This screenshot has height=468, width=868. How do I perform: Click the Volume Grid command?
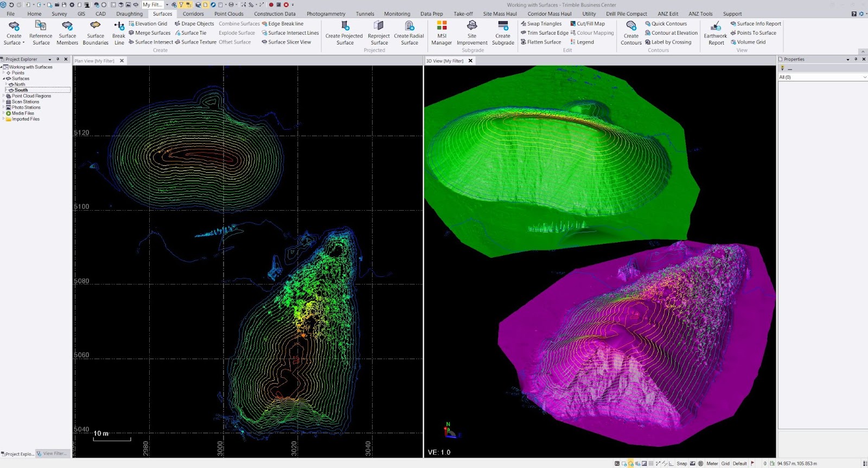(x=748, y=42)
